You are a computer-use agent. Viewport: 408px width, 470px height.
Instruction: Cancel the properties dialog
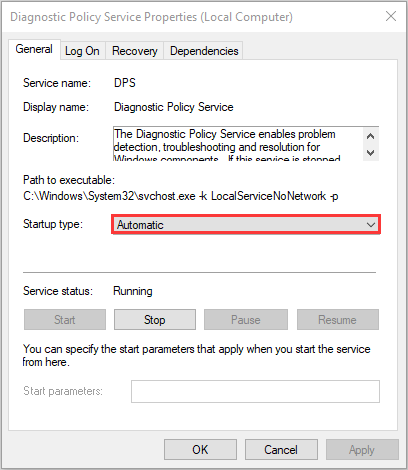[x=281, y=450]
